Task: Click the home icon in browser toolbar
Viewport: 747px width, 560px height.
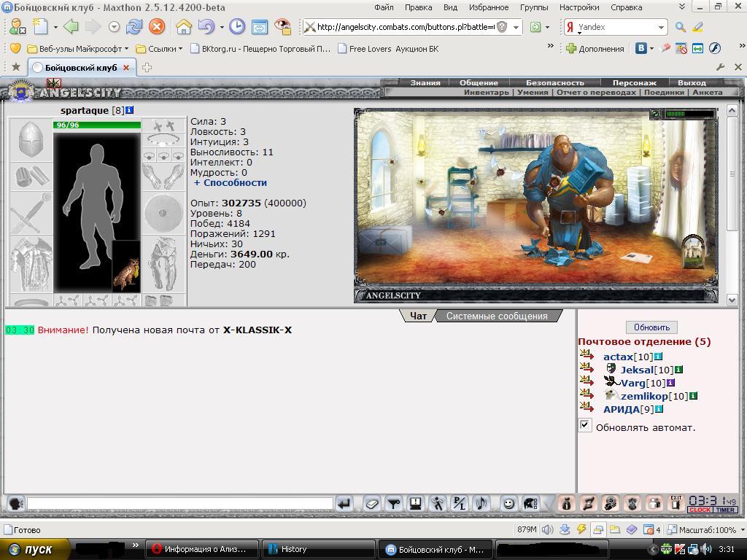Action: [183, 27]
